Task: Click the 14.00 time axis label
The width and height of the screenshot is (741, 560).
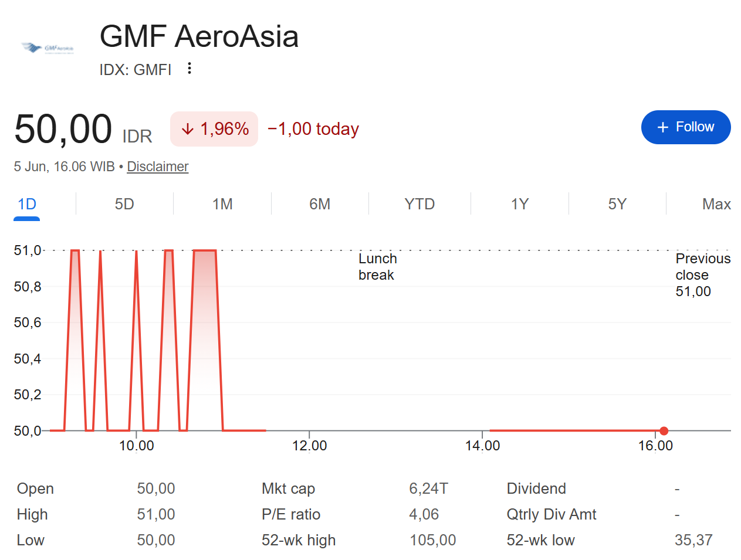Action: click(483, 446)
